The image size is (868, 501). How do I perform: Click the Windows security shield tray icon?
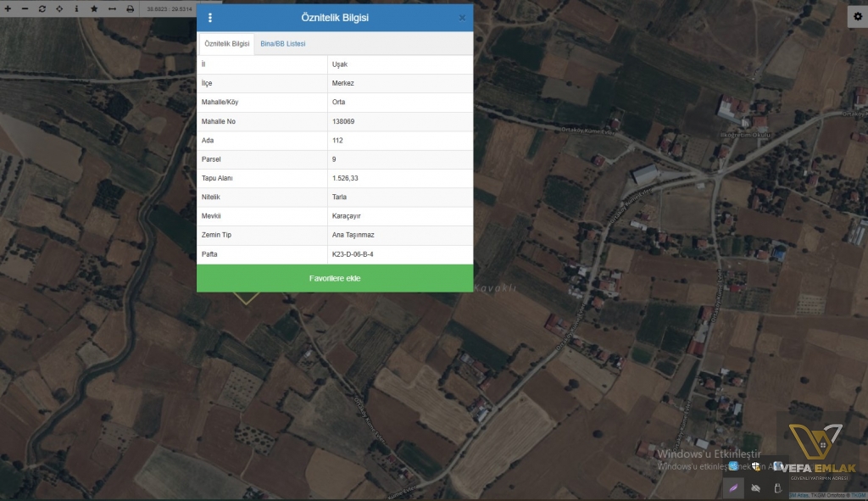pyautogui.click(x=755, y=467)
